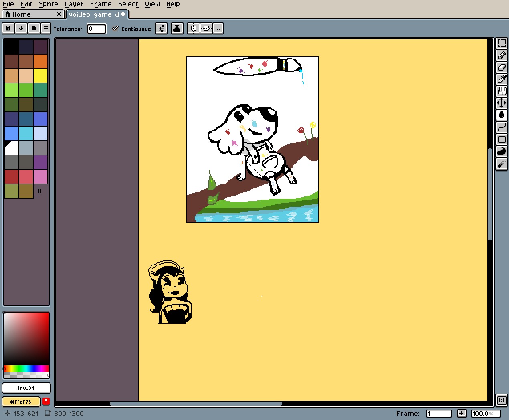Open the Layer menu
The image size is (509, 420).
click(x=74, y=4)
